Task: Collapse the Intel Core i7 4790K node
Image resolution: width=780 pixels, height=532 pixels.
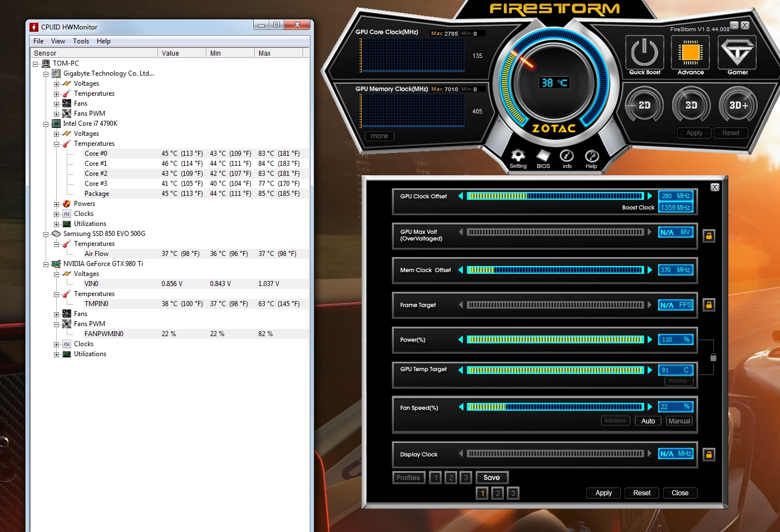Action: coord(46,124)
